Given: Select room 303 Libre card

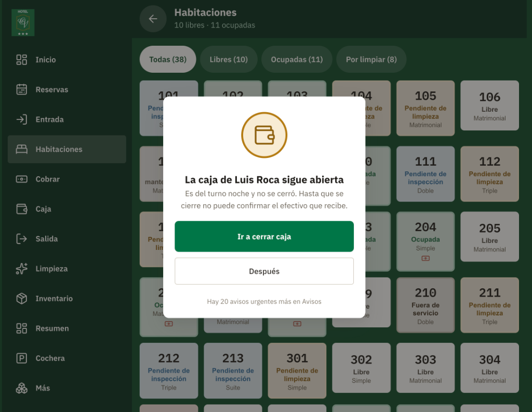Looking at the screenshot, I should (x=425, y=368).
